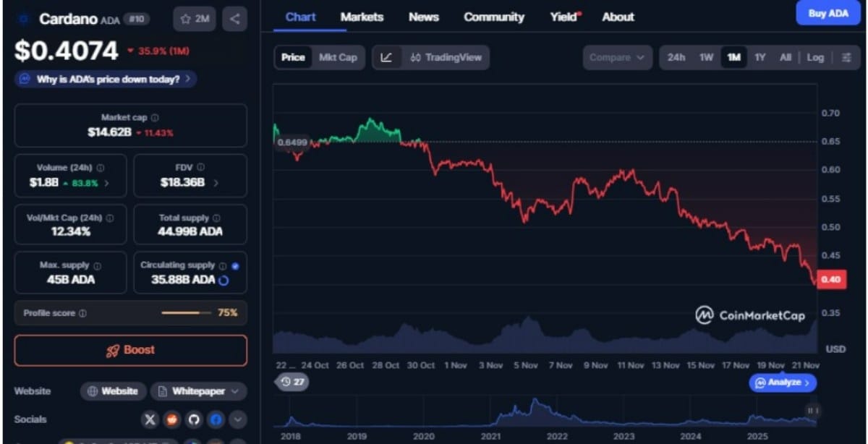Show Profile score info icon

pos(82,313)
